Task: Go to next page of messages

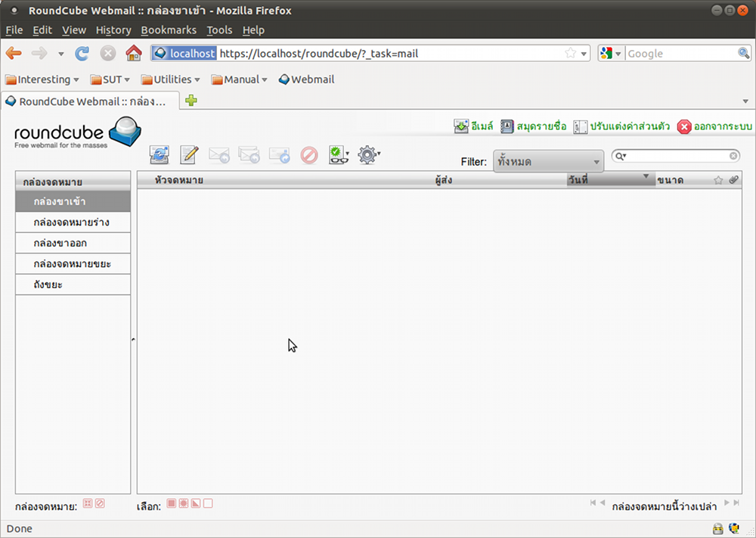Action: 727,502
